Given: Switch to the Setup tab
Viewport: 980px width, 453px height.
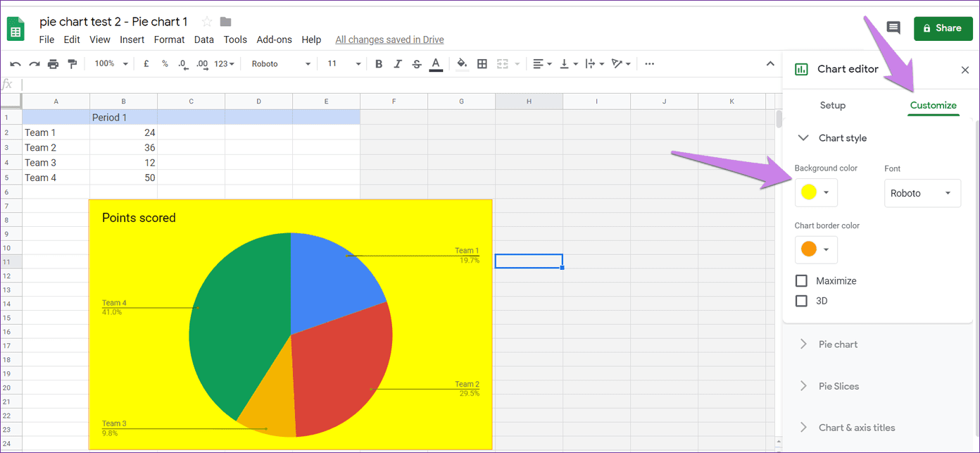Looking at the screenshot, I should [833, 106].
